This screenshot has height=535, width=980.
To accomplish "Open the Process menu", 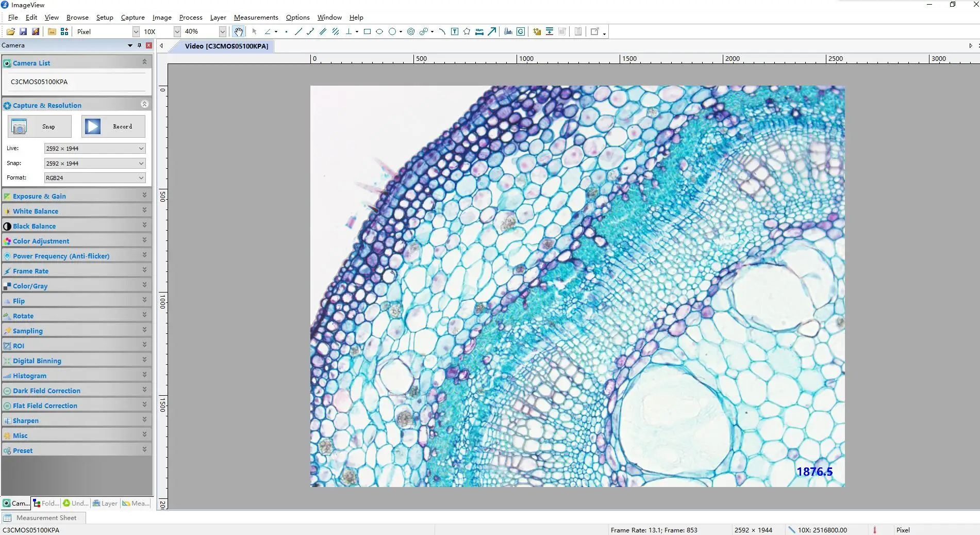I will (x=191, y=18).
